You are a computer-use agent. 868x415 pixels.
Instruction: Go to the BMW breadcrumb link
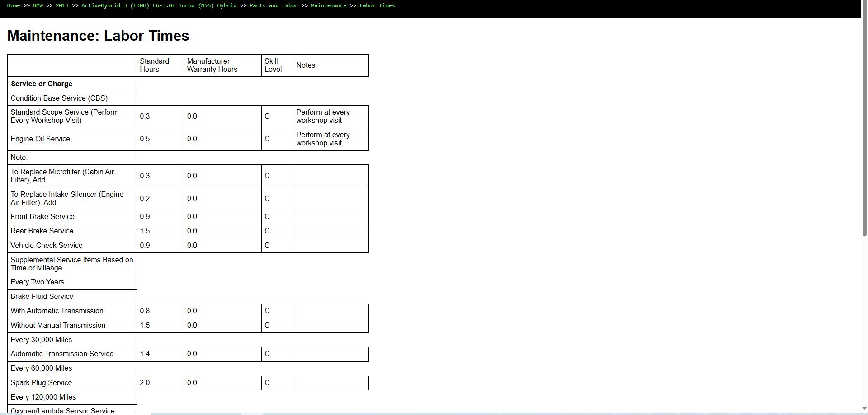tap(38, 5)
